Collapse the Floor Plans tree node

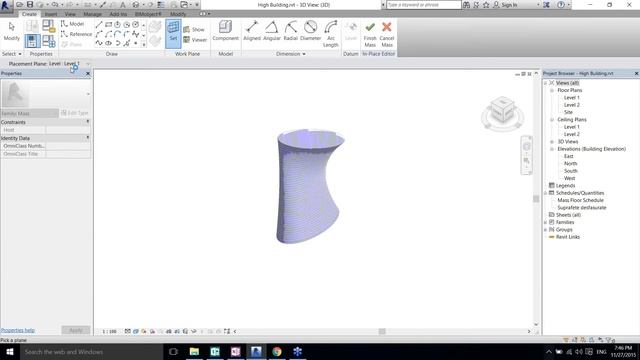point(552,90)
